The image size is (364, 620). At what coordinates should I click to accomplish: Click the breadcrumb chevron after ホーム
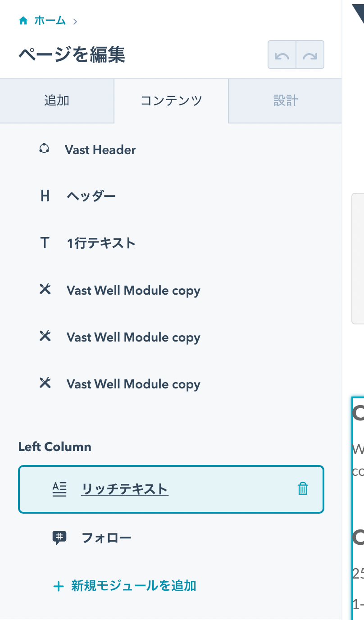75,21
